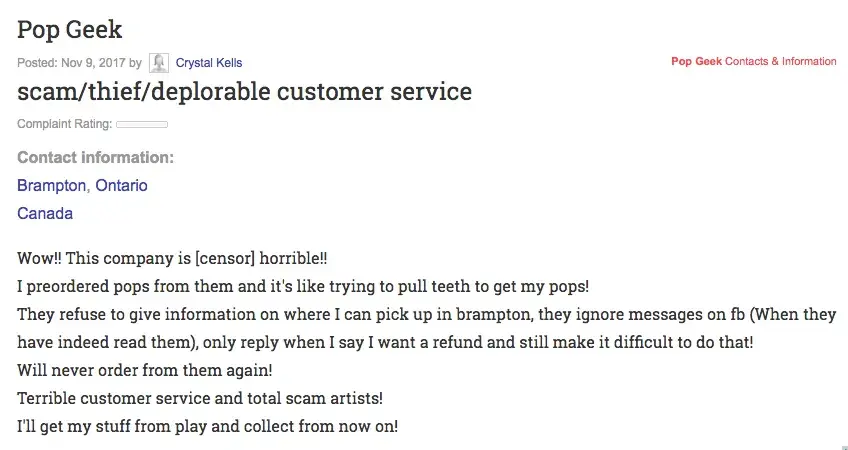Click the Crystal Kells avatar icon
This screenshot has height=450, width=848.
click(159, 62)
